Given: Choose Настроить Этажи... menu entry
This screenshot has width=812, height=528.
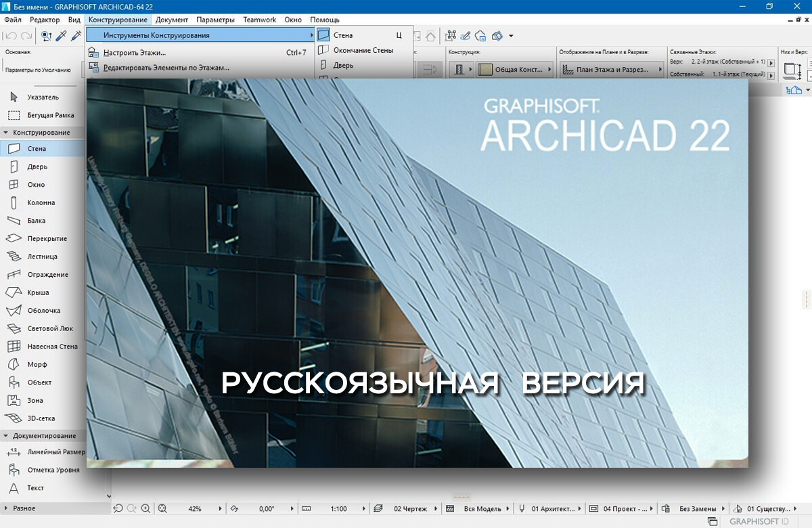Looking at the screenshot, I should coord(134,52).
